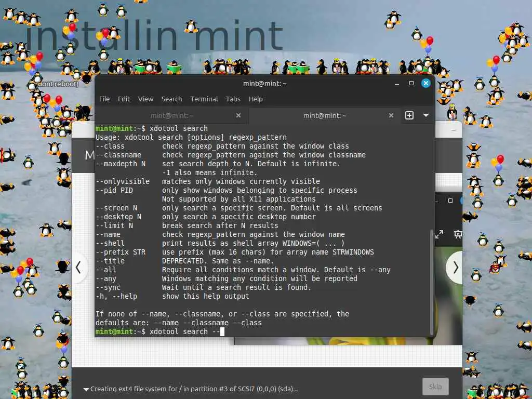Switch to the first mint@mint tab
532x399 pixels.
171,116
